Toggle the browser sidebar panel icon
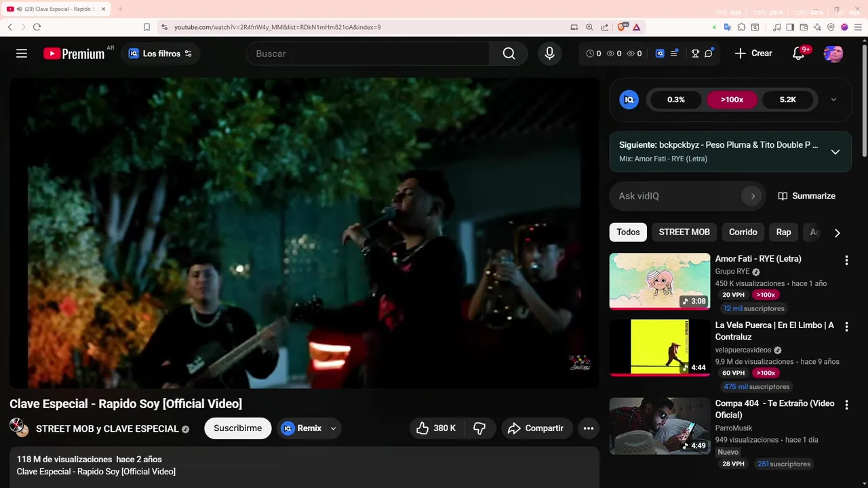868x488 pixels. tap(791, 27)
